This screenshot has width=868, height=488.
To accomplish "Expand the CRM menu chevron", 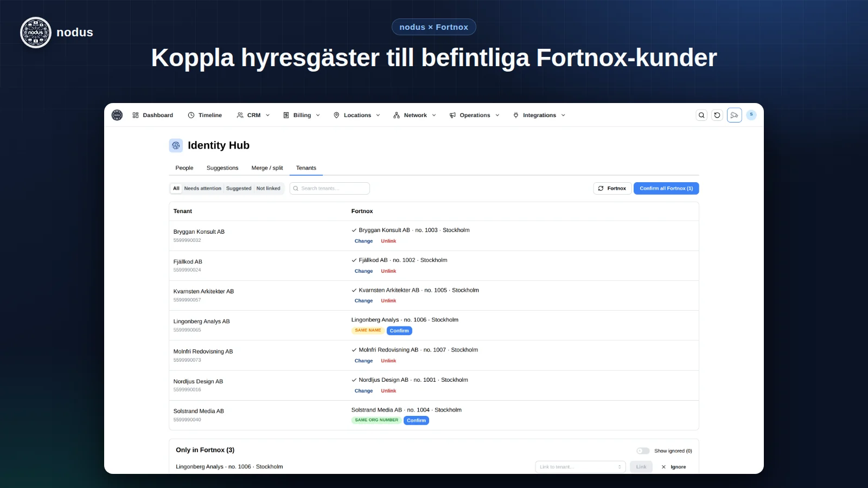I will click(267, 115).
